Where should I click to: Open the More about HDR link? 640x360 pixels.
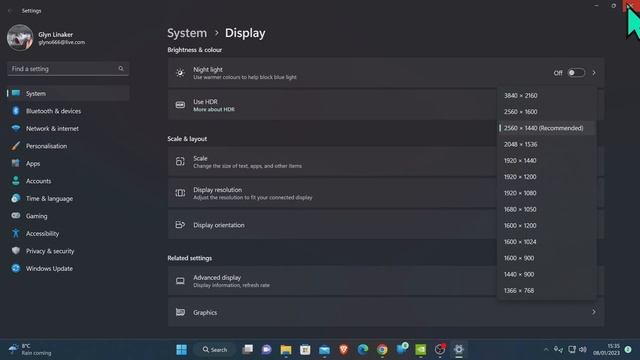pyautogui.click(x=214, y=109)
